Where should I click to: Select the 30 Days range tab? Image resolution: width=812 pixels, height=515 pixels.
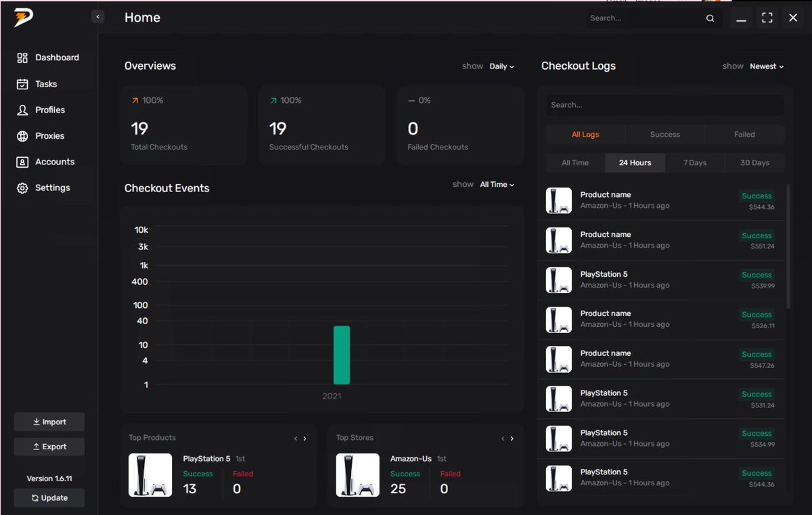(x=754, y=163)
